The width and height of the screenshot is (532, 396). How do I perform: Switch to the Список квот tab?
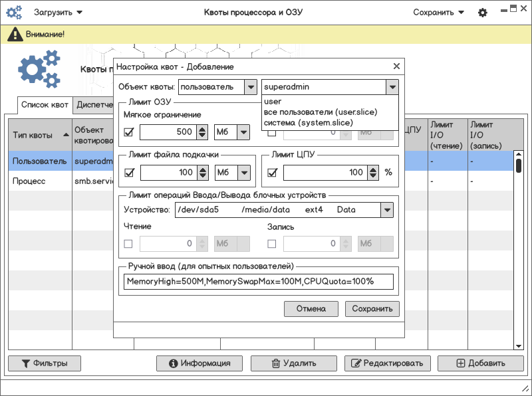(45, 105)
